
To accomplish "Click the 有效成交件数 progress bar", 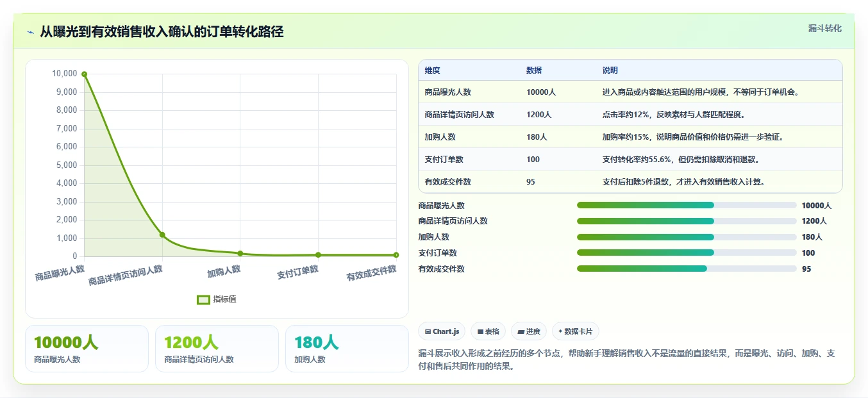I will [687, 269].
